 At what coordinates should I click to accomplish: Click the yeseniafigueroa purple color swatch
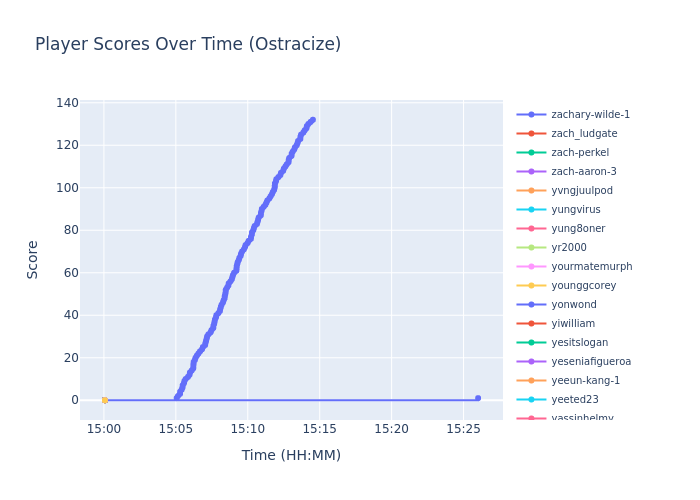(531, 362)
